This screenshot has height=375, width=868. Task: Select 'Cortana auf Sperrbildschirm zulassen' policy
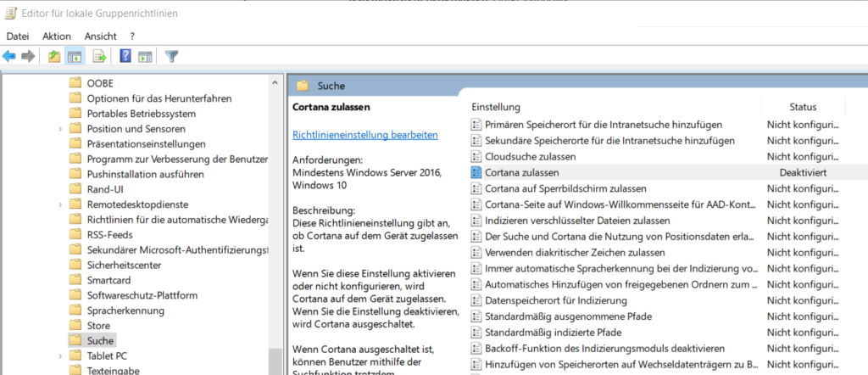tap(565, 189)
